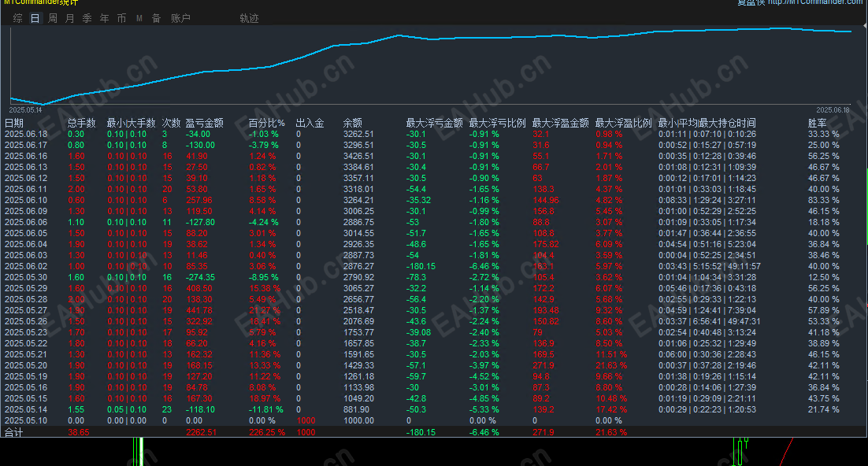Click the holding time 0:03:43 | 5:15:52 | 49:11:57
Screen dimensions: 868x466
coord(709,266)
